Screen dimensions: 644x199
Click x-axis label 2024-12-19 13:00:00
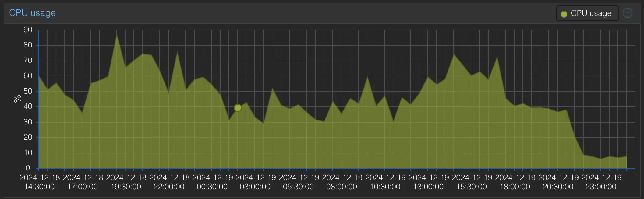[428, 182]
